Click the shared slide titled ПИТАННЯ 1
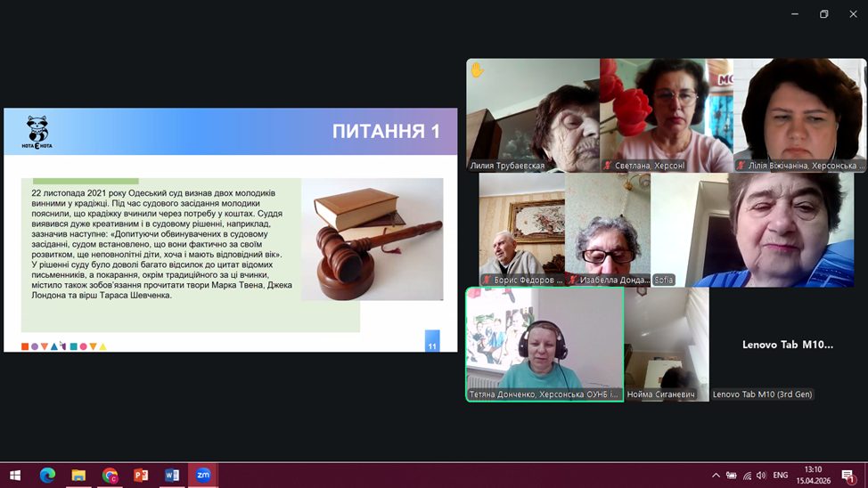Screen dimensions: 868x488 (230, 230)
